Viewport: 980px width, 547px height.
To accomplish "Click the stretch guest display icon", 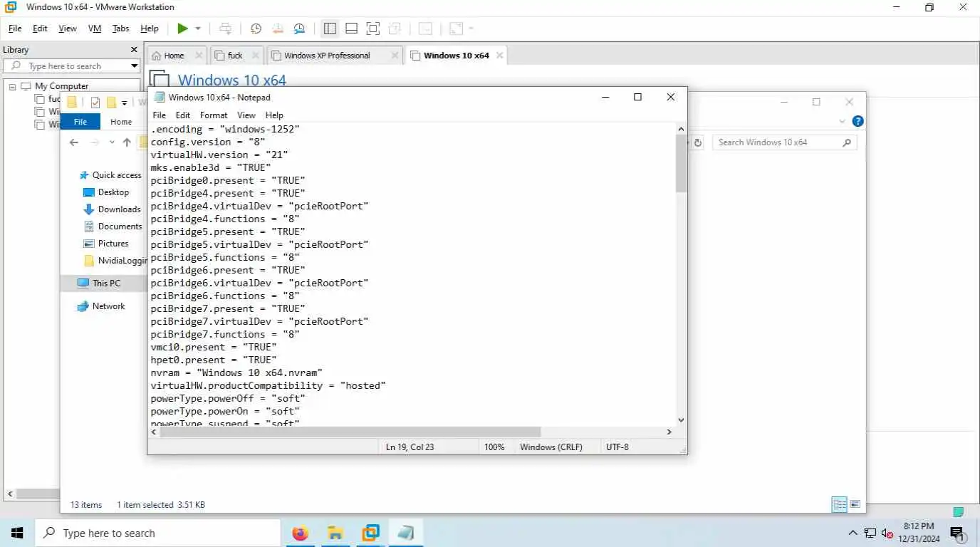I will click(457, 28).
